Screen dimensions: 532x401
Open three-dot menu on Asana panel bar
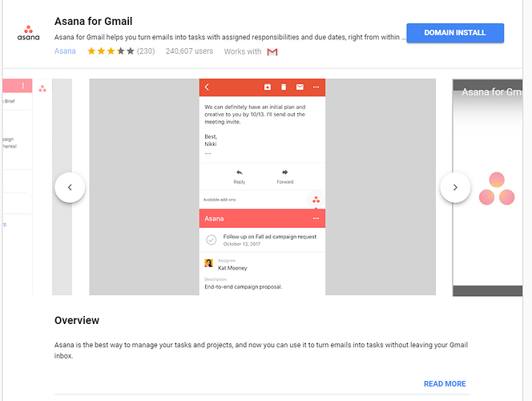tap(316, 218)
